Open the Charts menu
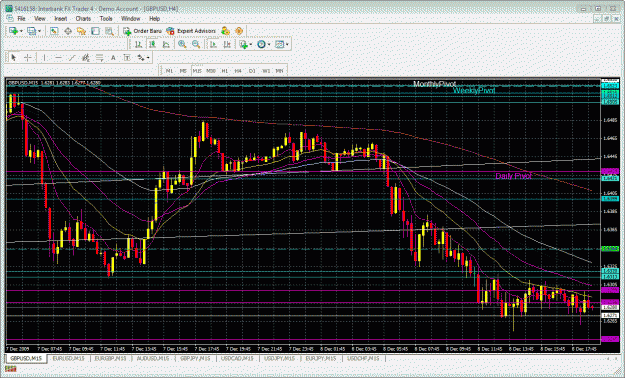The image size is (625, 378). 83,18
